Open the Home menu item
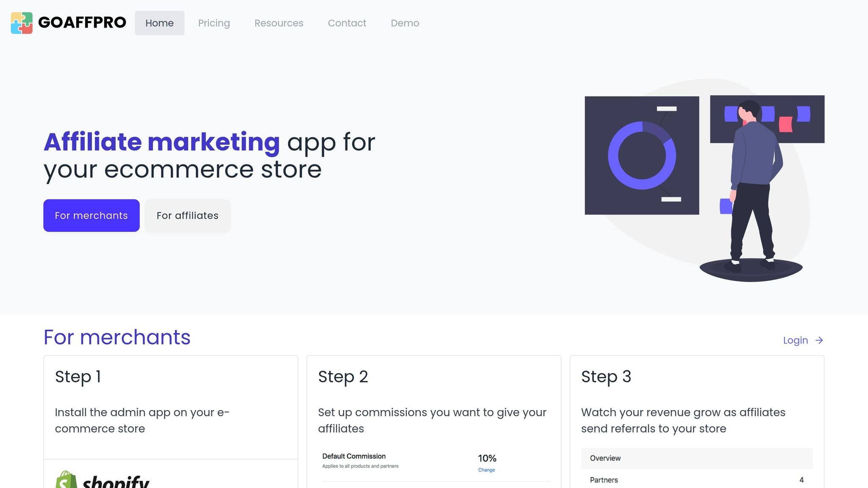Screen dimensions: 868x488 [159, 23]
